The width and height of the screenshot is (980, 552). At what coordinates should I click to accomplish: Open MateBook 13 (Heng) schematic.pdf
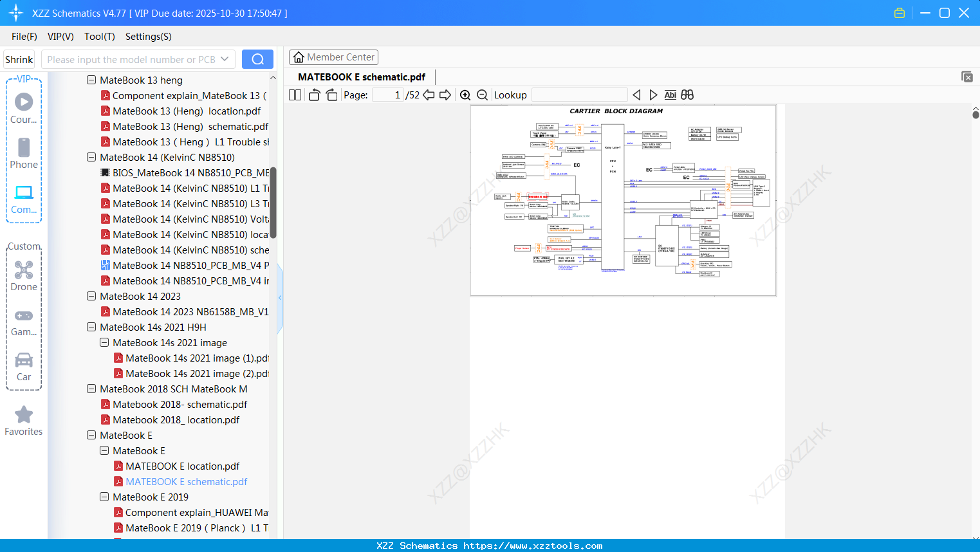click(x=185, y=126)
